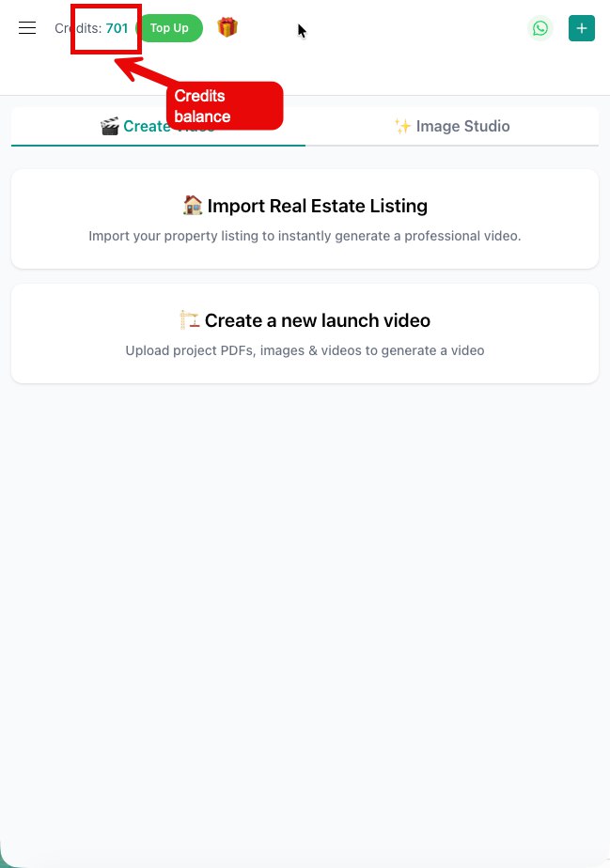Click the Credits balance callout label

click(x=224, y=105)
